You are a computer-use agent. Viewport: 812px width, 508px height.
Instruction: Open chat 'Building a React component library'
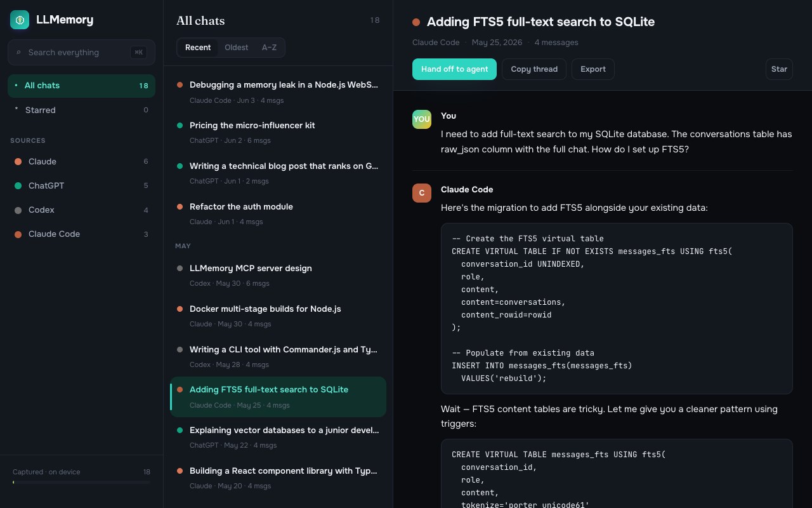point(278,478)
